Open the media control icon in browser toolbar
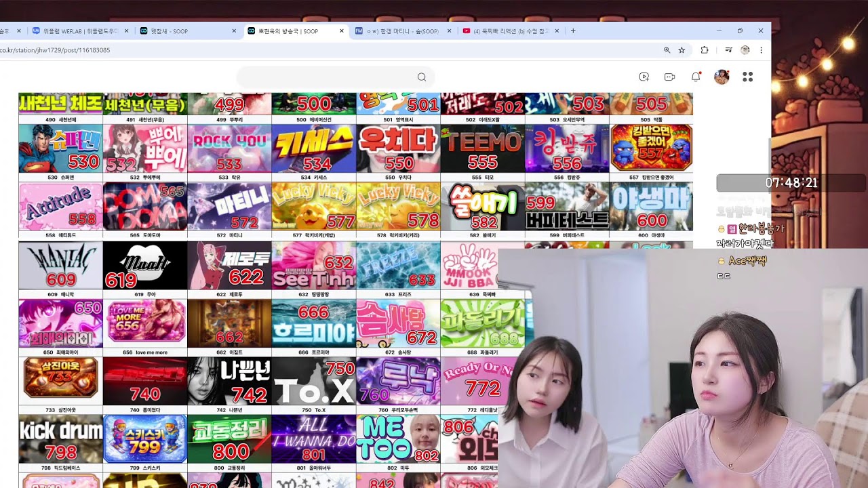Screen dimensions: 868x488 [x=728, y=50]
